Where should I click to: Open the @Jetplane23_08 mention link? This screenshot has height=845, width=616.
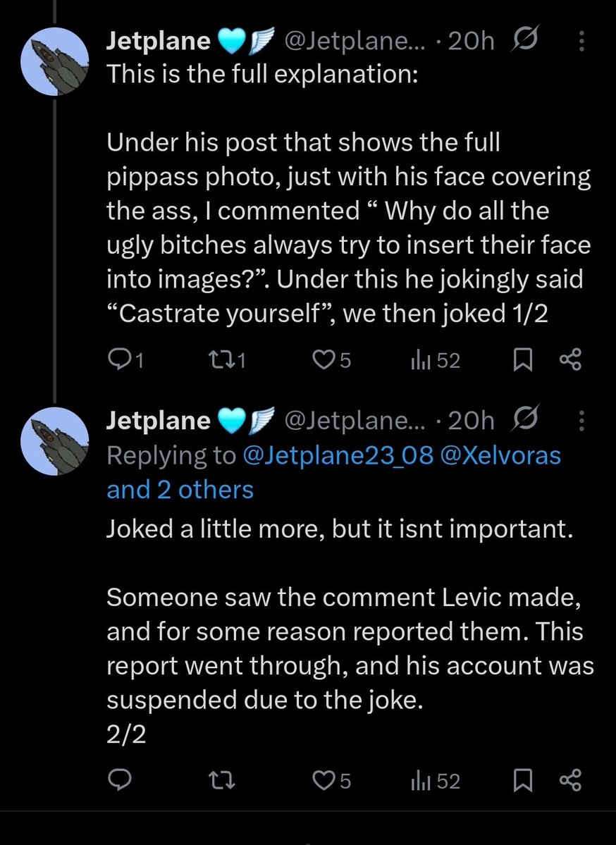click(337, 455)
